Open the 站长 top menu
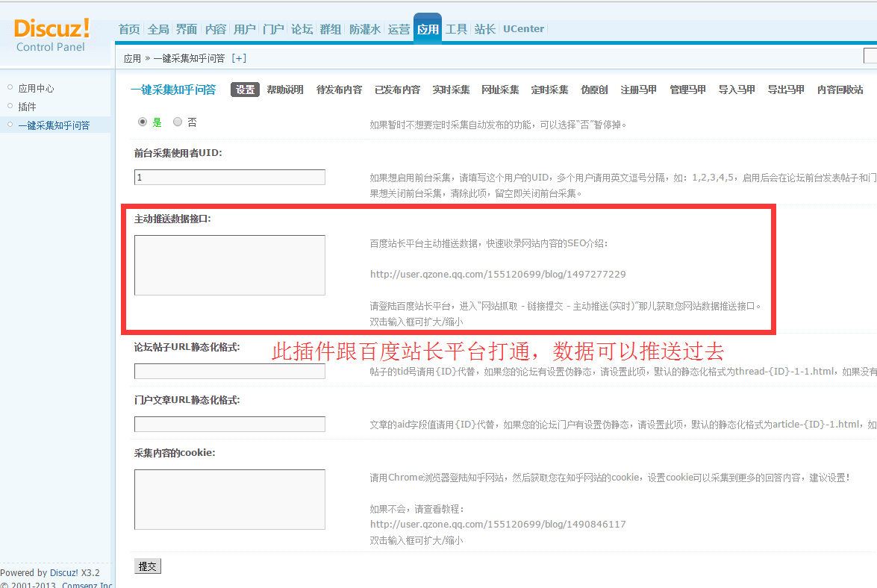Screen dimensions: 877x588 coord(485,29)
